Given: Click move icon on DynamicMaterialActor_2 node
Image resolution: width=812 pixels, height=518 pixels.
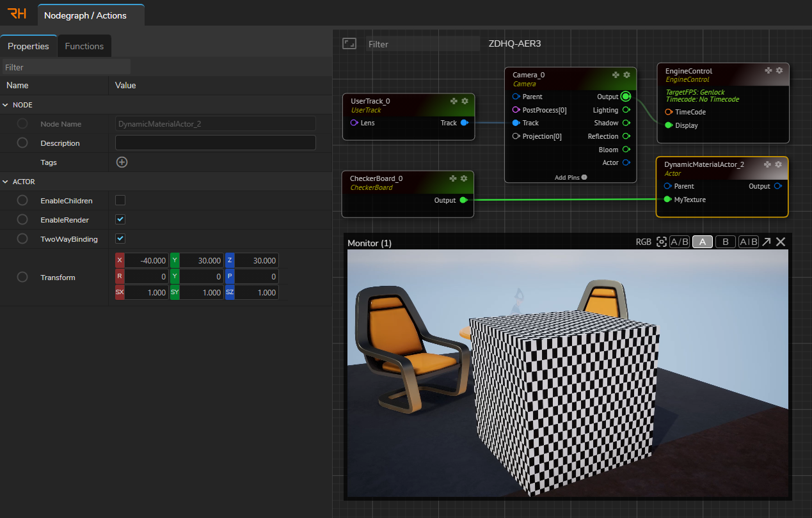Looking at the screenshot, I should 768,164.
